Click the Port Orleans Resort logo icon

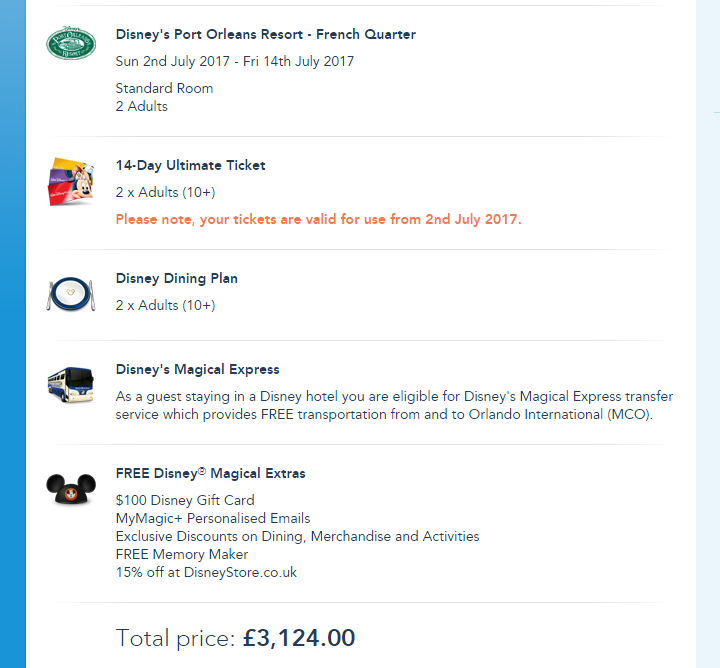[x=70, y=45]
